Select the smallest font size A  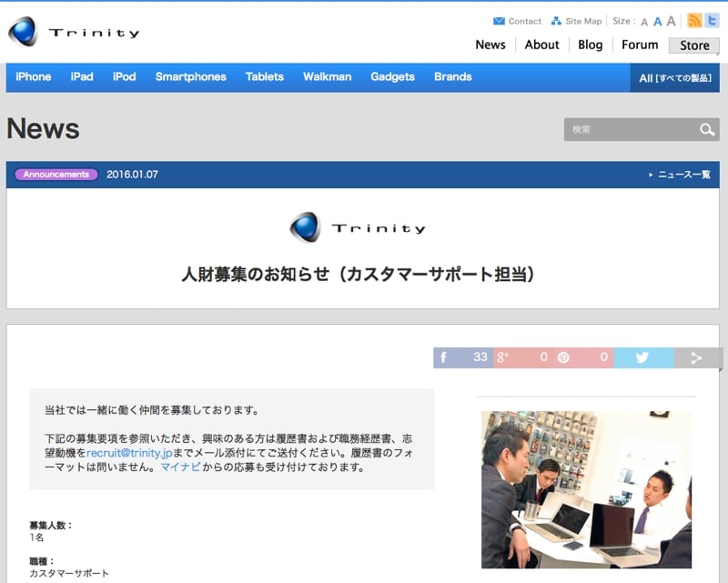pyautogui.click(x=644, y=22)
